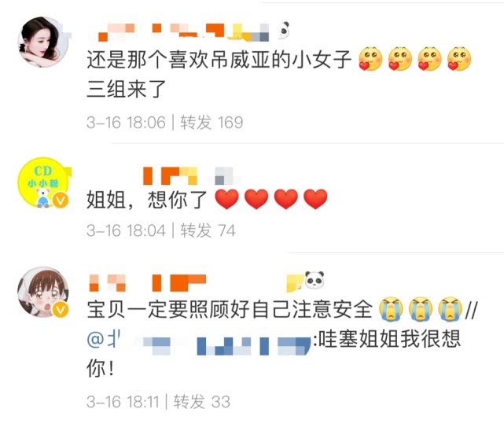Click the panda badge beside first username

click(284, 31)
